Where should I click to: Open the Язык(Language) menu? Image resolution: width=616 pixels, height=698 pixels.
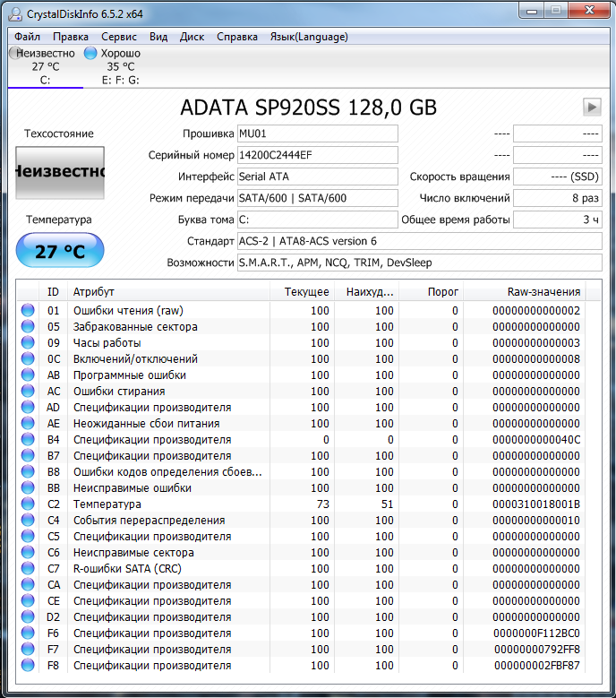309,37
